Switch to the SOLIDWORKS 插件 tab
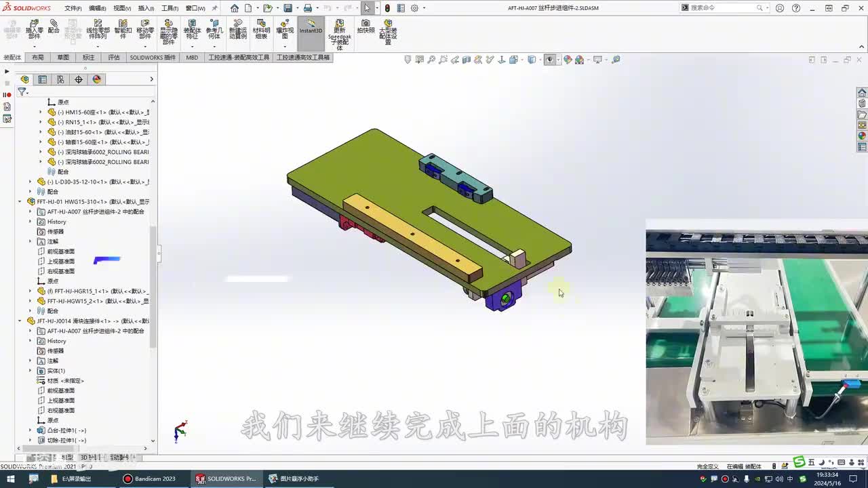 point(153,58)
